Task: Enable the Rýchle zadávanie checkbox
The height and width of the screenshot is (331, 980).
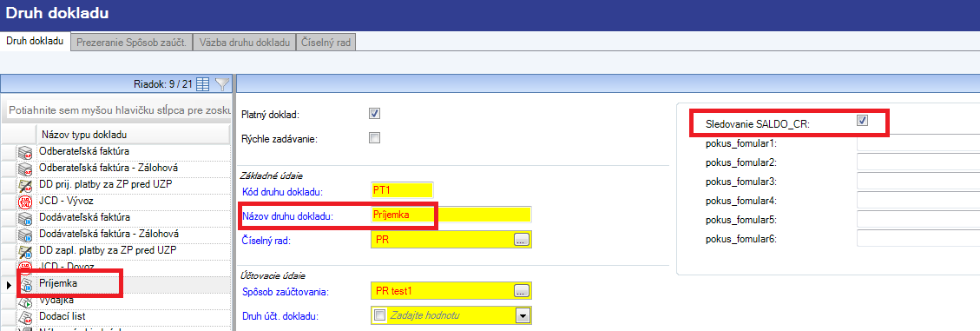Action: click(375, 138)
